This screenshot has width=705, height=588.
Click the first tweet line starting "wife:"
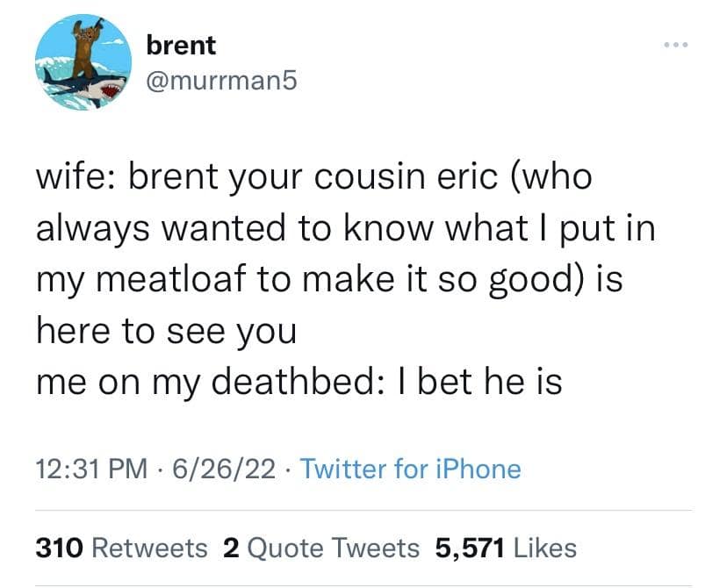(313, 178)
